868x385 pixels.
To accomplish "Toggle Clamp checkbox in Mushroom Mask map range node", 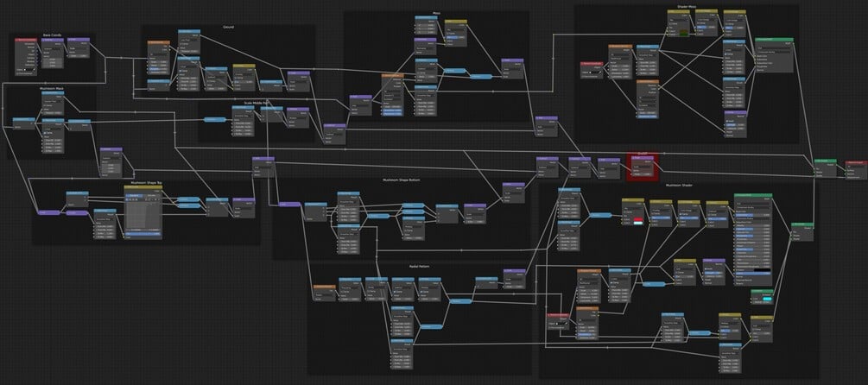I will pyautogui.click(x=45, y=133).
